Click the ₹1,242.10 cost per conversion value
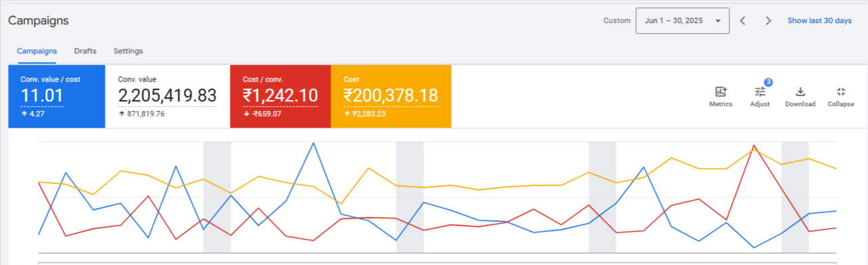 (x=280, y=96)
